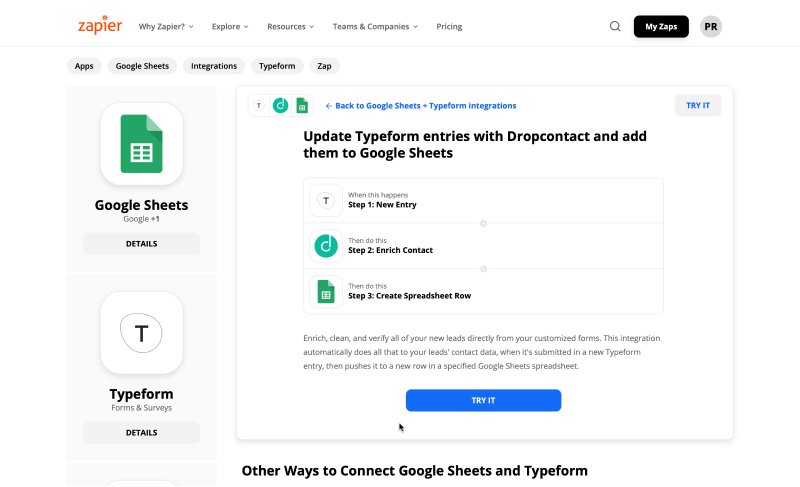This screenshot has width=800, height=487.
Task: Click Step 1: New Entry text
Action: [382, 204]
